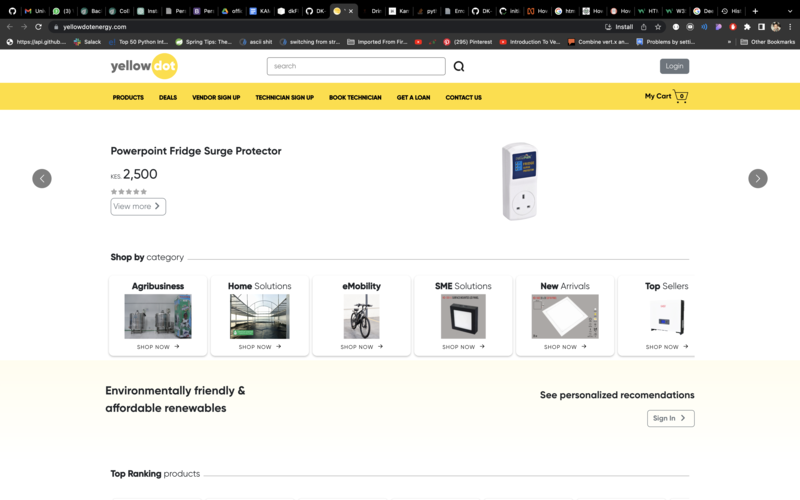
Task: Reload the page with browser refresh icon
Action: point(38,27)
